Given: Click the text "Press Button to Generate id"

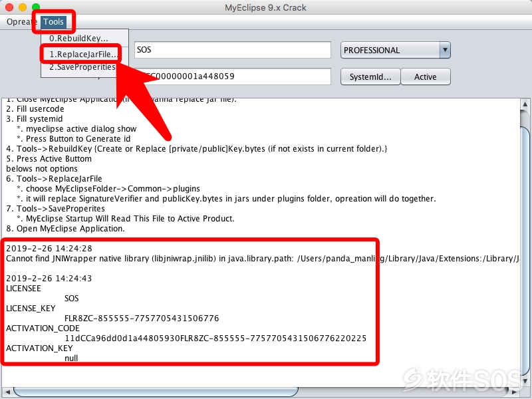Looking at the screenshot, I should pyautogui.click(x=78, y=139).
